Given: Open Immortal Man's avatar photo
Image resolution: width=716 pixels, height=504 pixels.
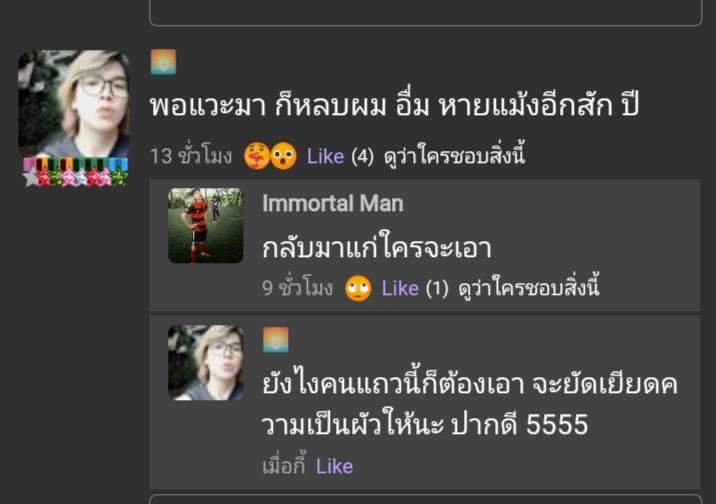Looking at the screenshot, I should click(x=205, y=226).
